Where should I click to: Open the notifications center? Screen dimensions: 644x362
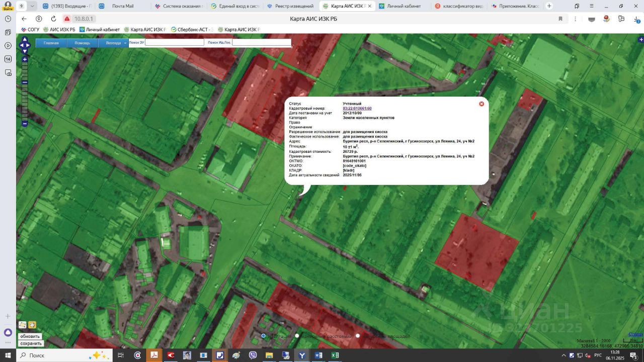[x=633, y=355]
